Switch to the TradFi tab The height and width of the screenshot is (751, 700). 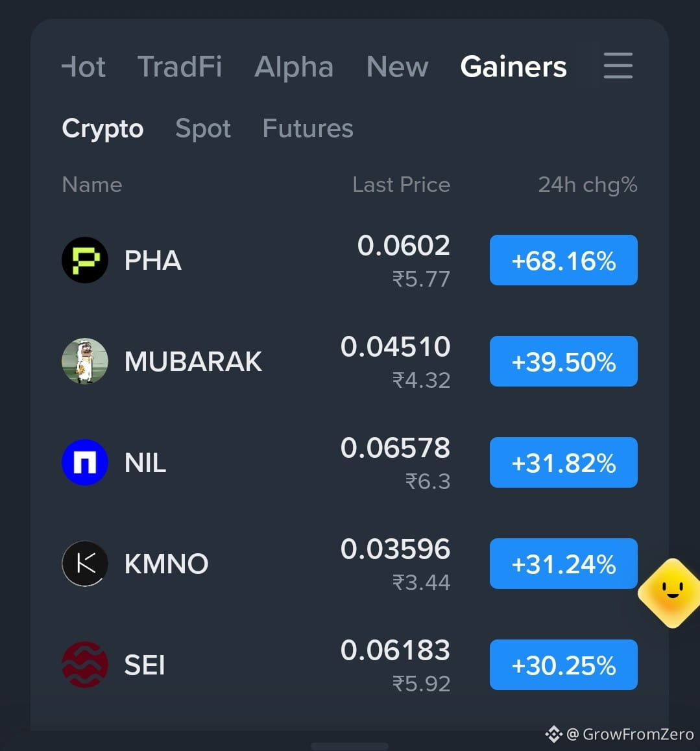pyautogui.click(x=180, y=67)
